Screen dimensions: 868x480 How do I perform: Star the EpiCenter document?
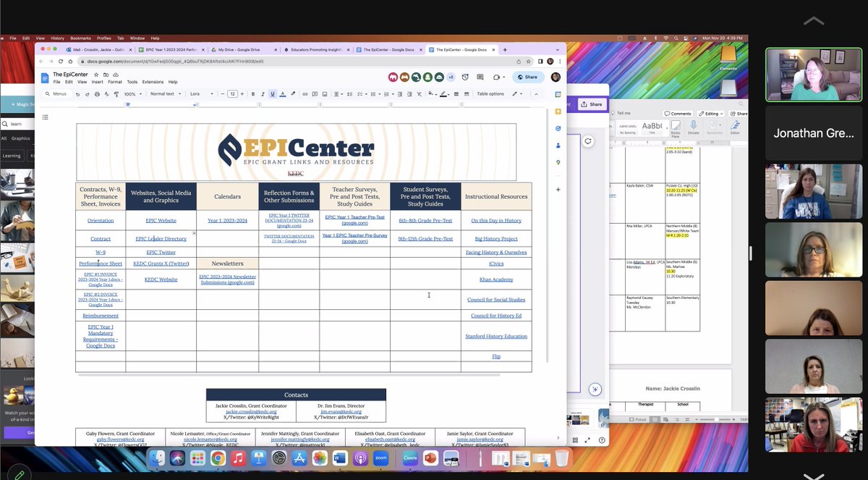[x=96, y=75]
